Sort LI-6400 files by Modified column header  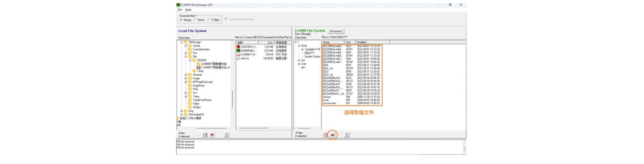(x=372, y=42)
